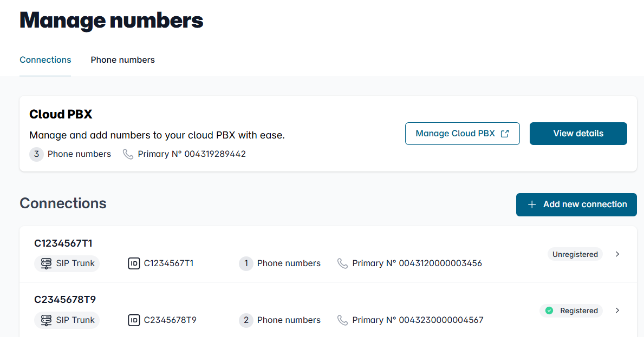Click the View details button
Image resolution: width=644 pixels, height=337 pixels.
(x=578, y=134)
